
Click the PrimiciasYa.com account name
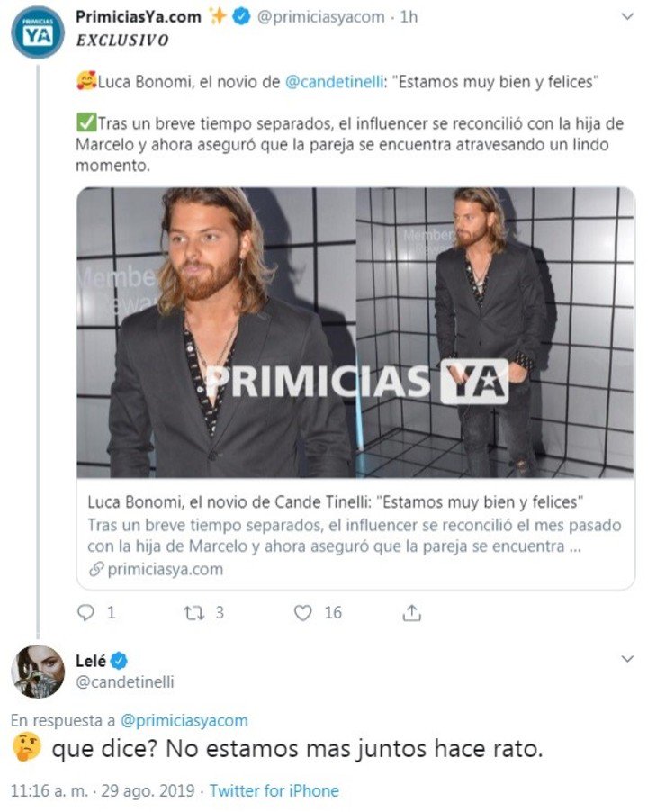point(139,17)
